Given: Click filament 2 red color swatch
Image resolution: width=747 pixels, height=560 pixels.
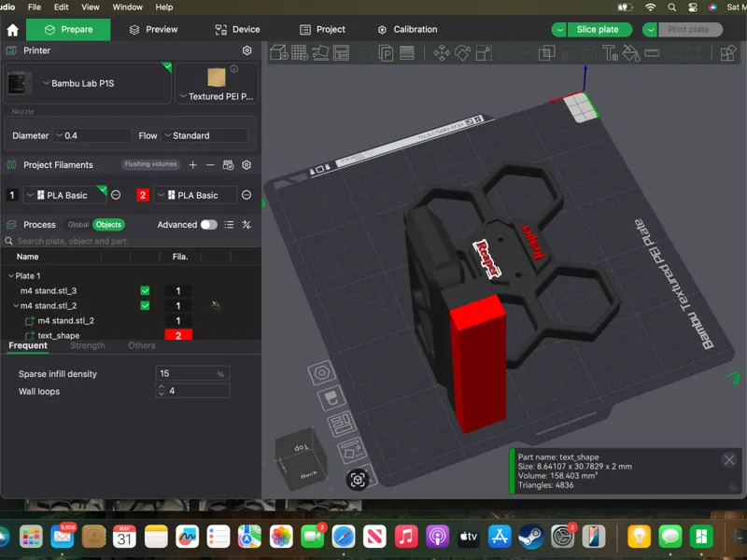Looking at the screenshot, I should pyautogui.click(x=143, y=195).
